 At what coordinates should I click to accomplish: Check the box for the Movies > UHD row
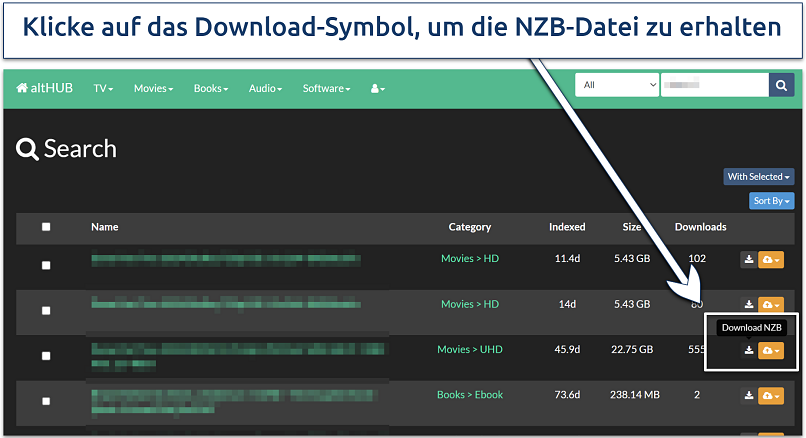[x=46, y=355]
